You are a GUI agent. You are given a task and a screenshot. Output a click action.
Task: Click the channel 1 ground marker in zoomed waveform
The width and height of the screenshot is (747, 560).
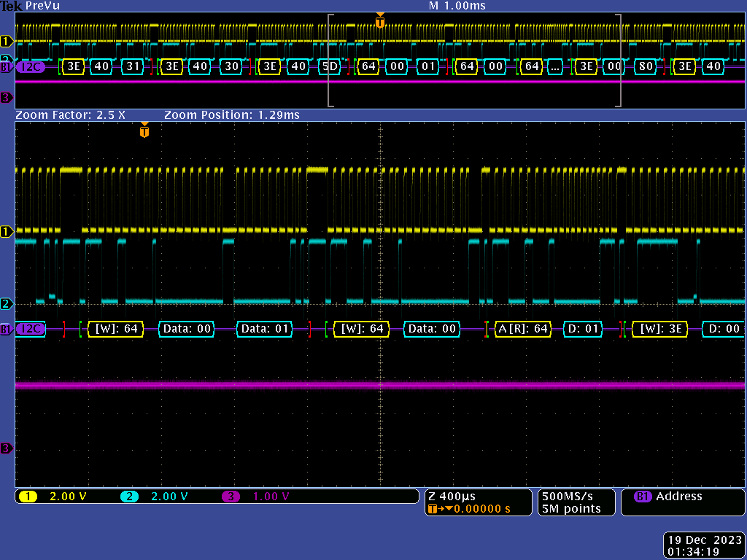click(7, 232)
